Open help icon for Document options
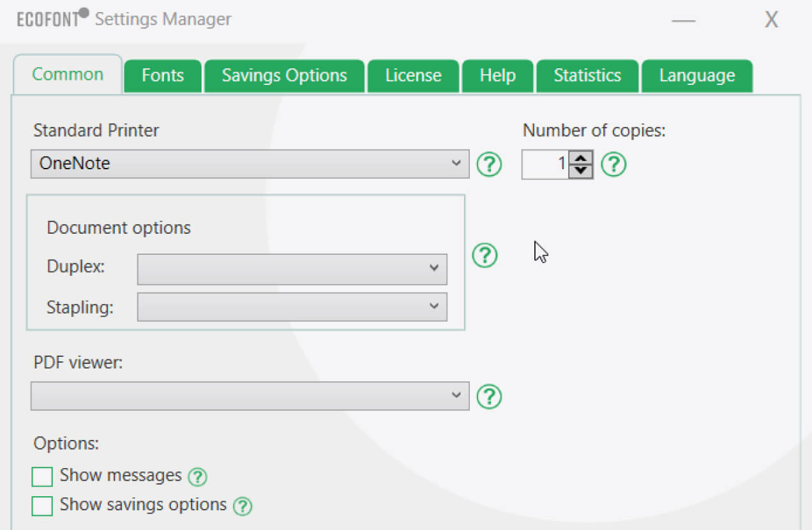Image resolution: width=812 pixels, height=530 pixels. [x=485, y=255]
